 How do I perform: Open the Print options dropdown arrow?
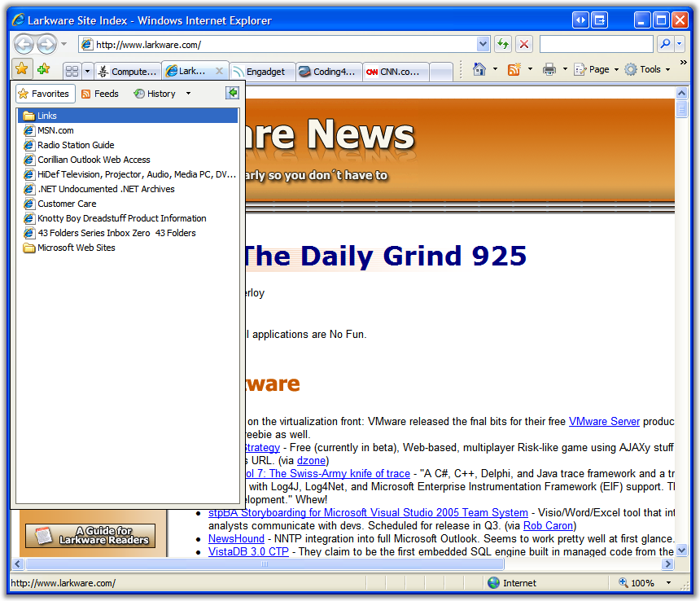coord(565,69)
